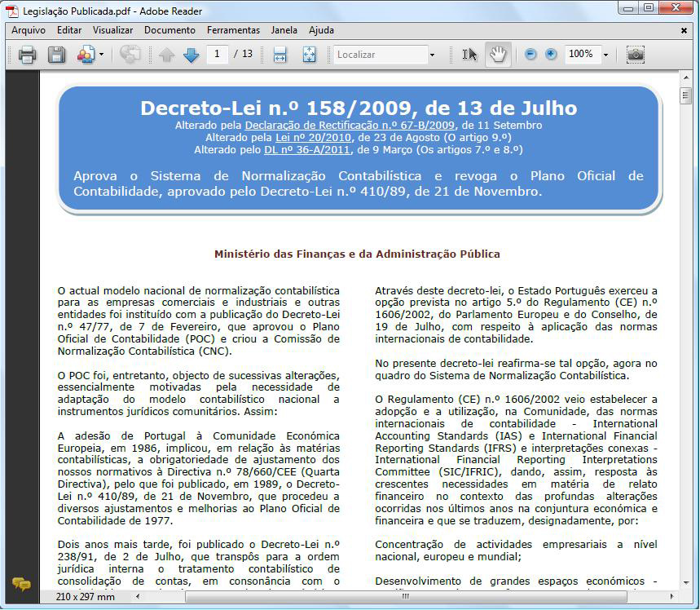Open the Ferramentas menu
Screen dimensions: 700x610
point(233,30)
